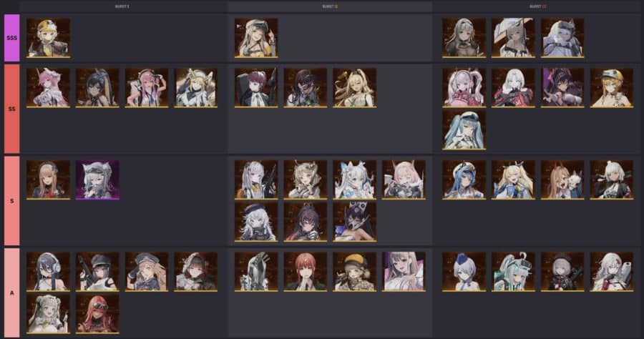
Task: Select the red-goggled character in A Burst I
Action: [97, 313]
